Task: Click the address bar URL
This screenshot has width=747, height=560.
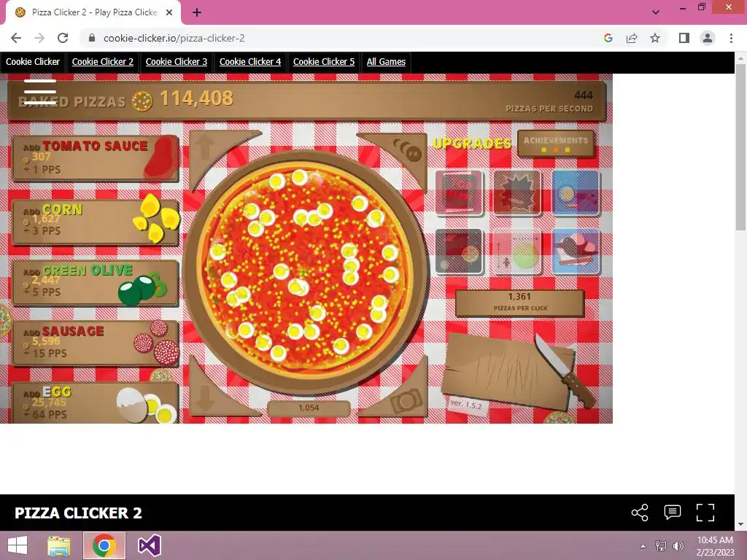Action: click(174, 38)
